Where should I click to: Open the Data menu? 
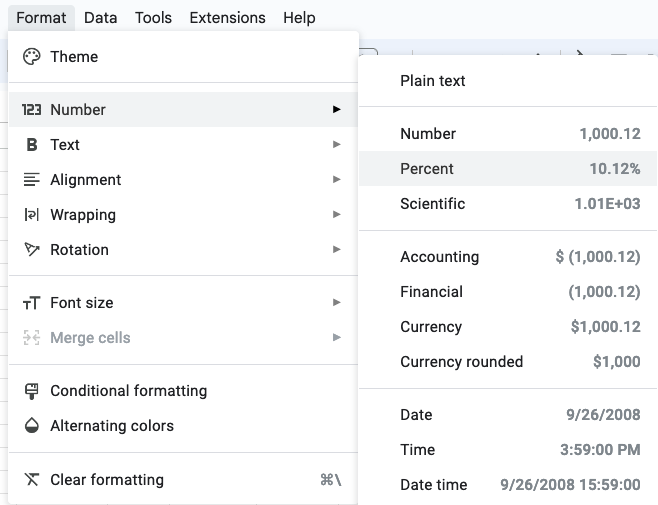pos(100,18)
